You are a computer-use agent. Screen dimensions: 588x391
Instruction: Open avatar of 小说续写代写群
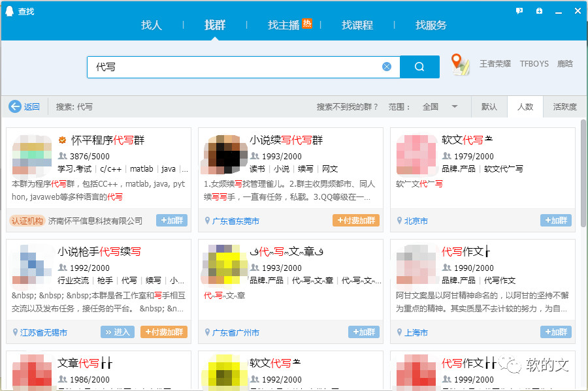click(224, 155)
